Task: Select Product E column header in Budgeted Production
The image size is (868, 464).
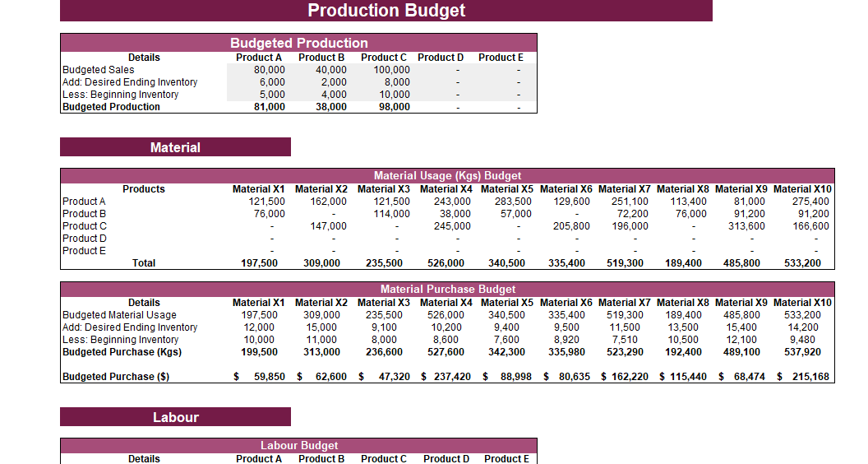Action: (501, 58)
